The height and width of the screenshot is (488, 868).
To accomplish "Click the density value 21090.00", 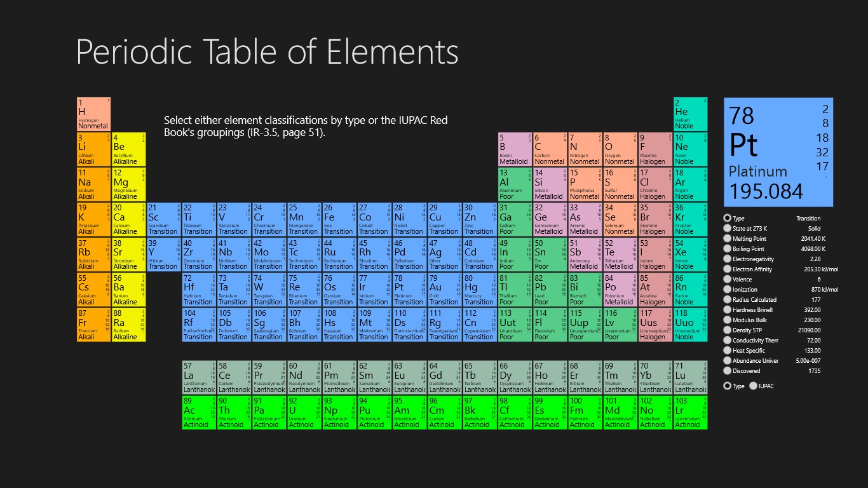I will pos(809,330).
